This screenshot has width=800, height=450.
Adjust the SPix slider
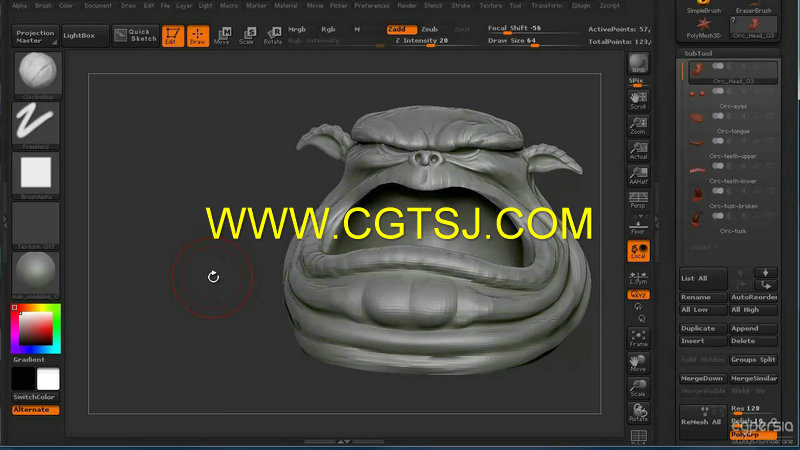(x=638, y=83)
